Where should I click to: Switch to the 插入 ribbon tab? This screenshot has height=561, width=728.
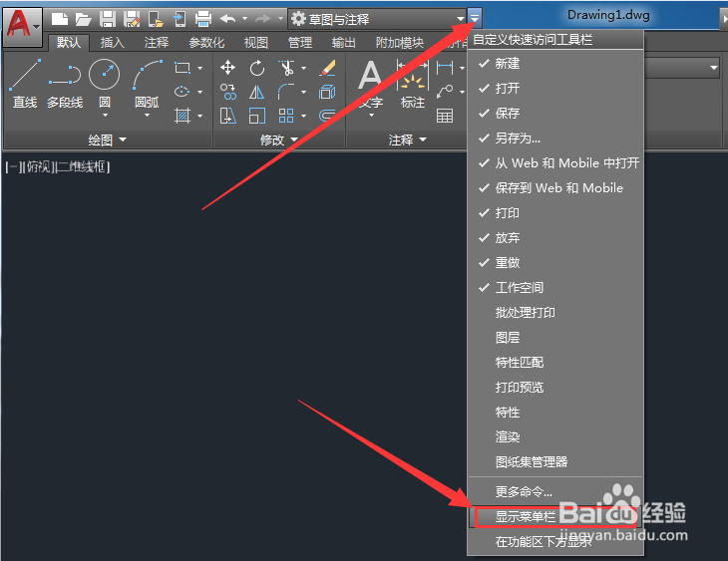(112, 43)
